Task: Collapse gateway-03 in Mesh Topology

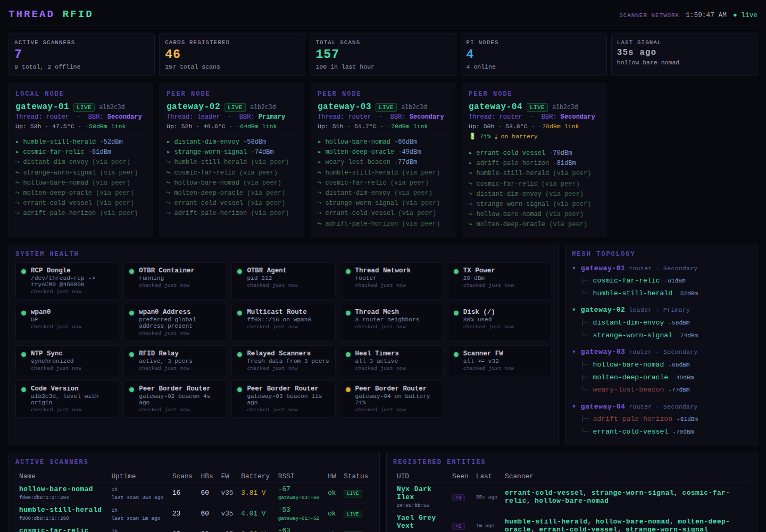Action: pyautogui.click(x=574, y=352)
